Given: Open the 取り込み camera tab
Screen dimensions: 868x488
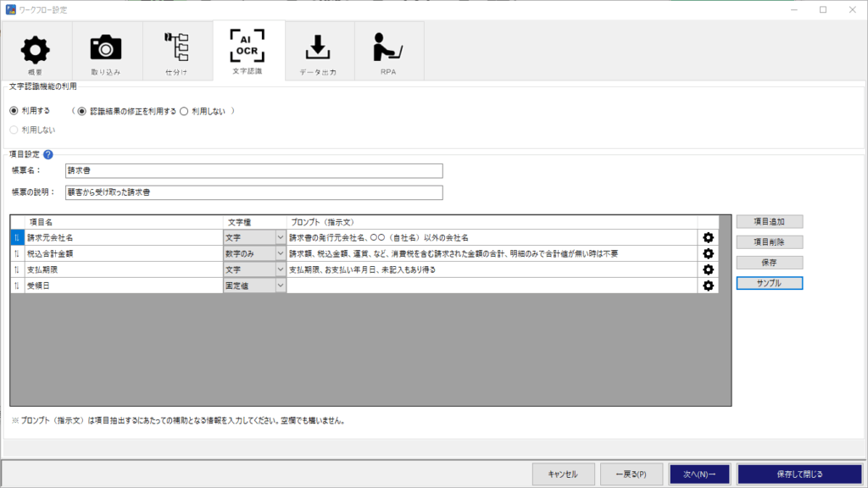Looking at the screenshot, I should (106, 53).
